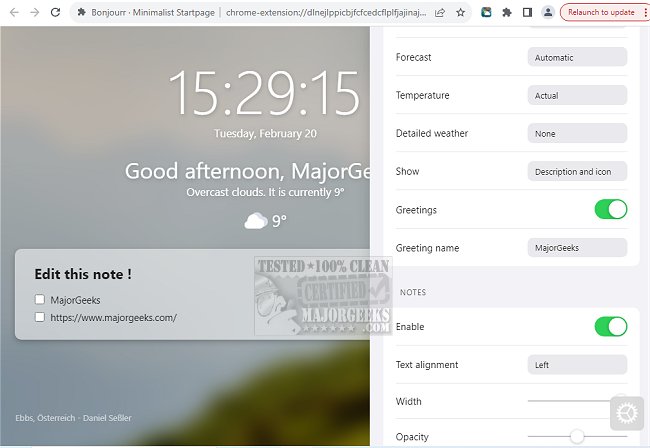Click the Tuesday, February 20 date
Image resolution: width=650 pixels, height=448 pixels.
(x=265, y=133)
